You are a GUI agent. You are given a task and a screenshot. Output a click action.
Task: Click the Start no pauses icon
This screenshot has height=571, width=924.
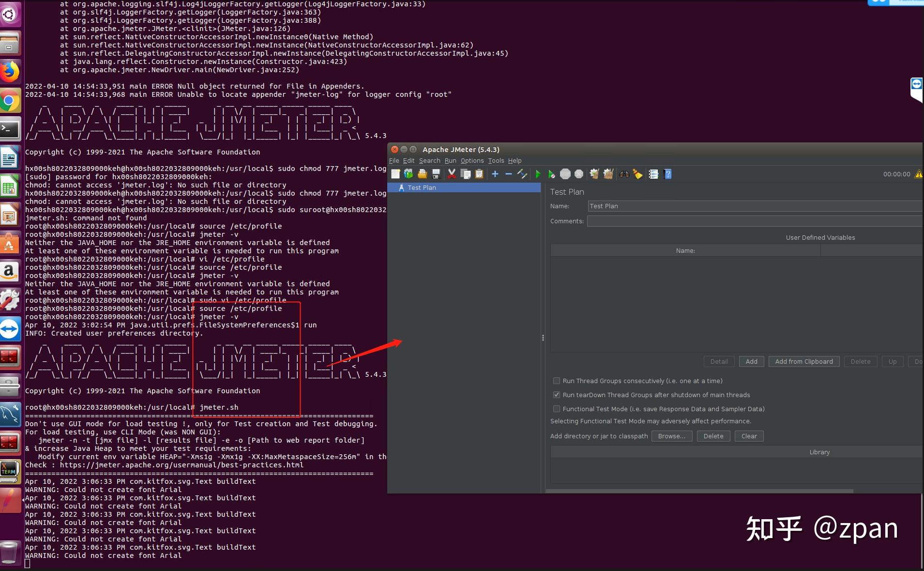point(551,174)
